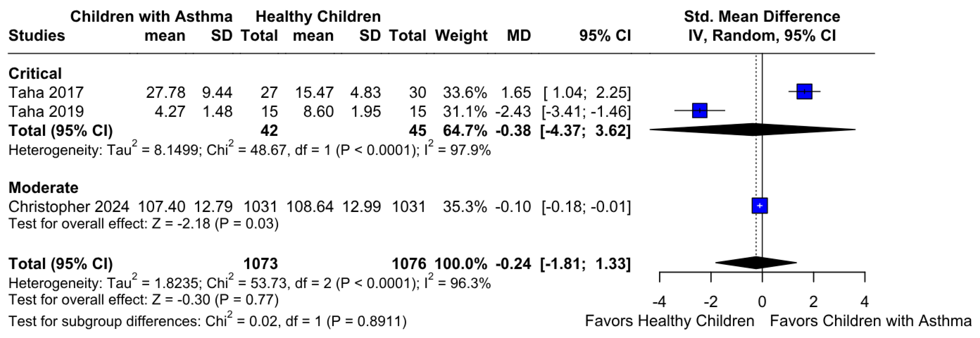Viewport: 980px width, 338px height.
Task: Click the Weight column header
Action: coord(461,36)
